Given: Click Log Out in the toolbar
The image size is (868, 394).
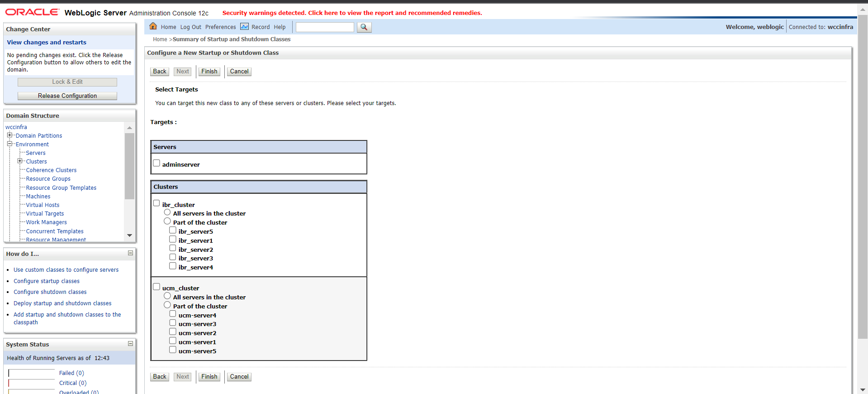Looking at the screenshot, I should tap(191, 27).
